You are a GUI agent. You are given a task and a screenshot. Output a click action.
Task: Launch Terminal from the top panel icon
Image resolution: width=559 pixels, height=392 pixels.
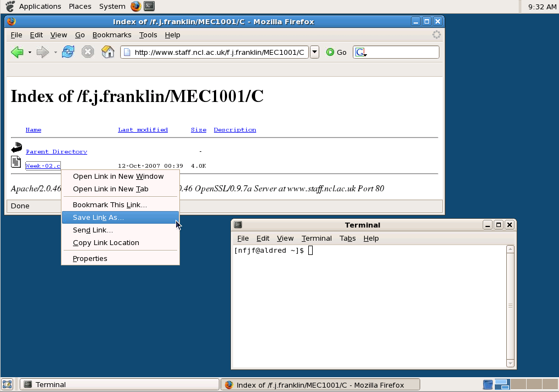(149, 6)
